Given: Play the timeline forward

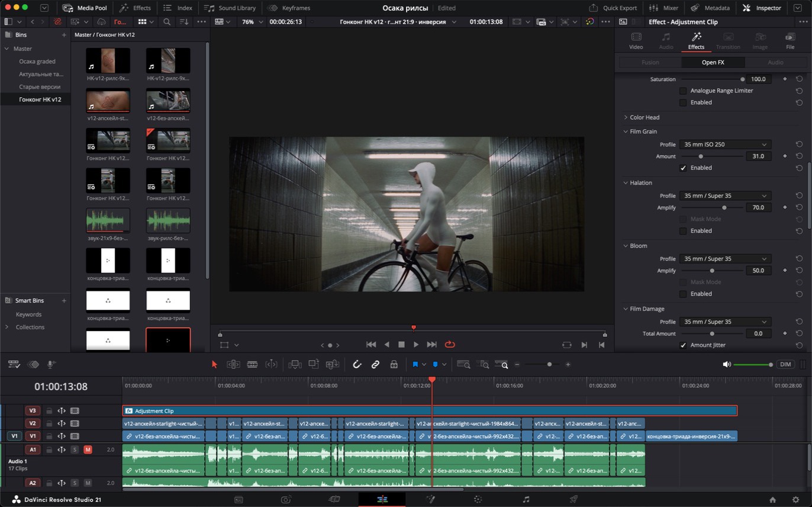Looking at the screenshot, I should (416, 344).
